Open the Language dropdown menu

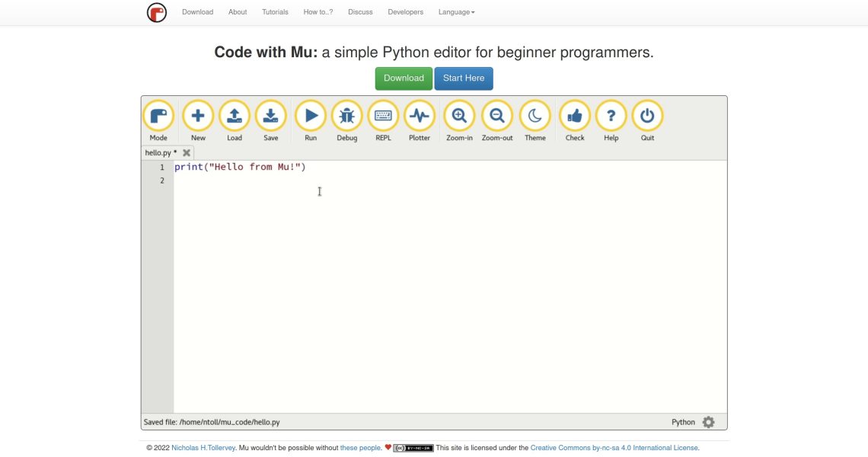coord(456,12)
